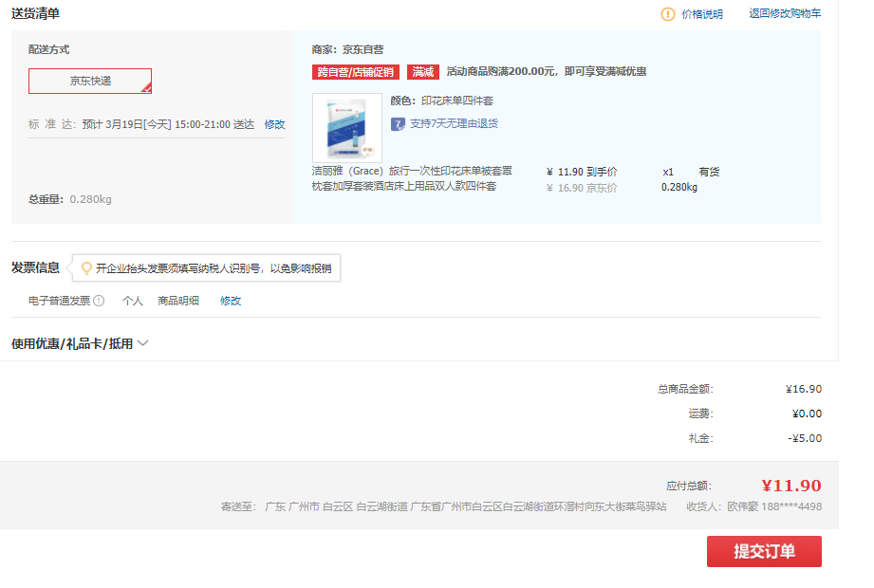Click the 7-day return shield icon
This screenshot has height=588, width=874.
(399, 124)
